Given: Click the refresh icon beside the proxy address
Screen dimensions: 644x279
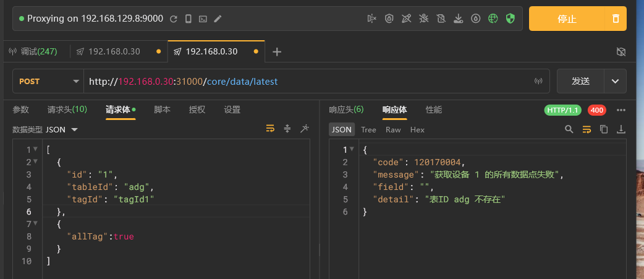Looking at the screenshot, I should click(x=174, y=19).
